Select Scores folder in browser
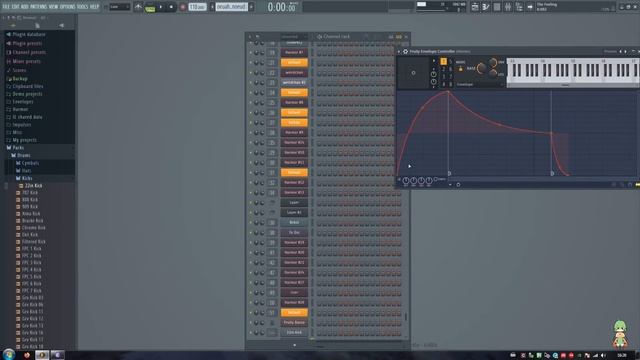The image size is (640, 360). tap(19, 70)
